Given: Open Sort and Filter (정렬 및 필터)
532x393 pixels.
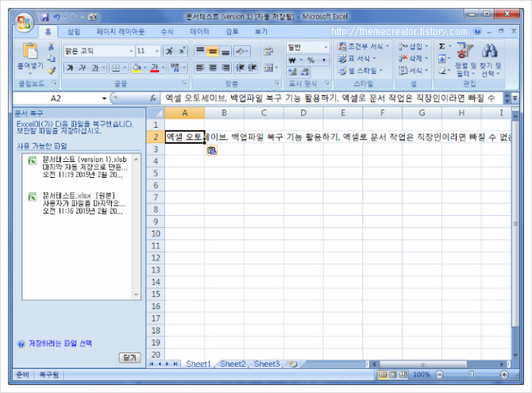Looking at the screenshot, I should 465,60.
